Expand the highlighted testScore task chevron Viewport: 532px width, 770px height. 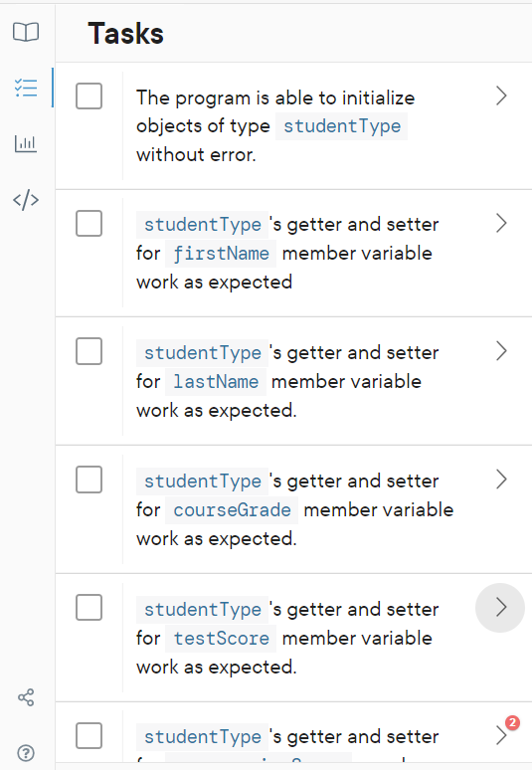500,608
